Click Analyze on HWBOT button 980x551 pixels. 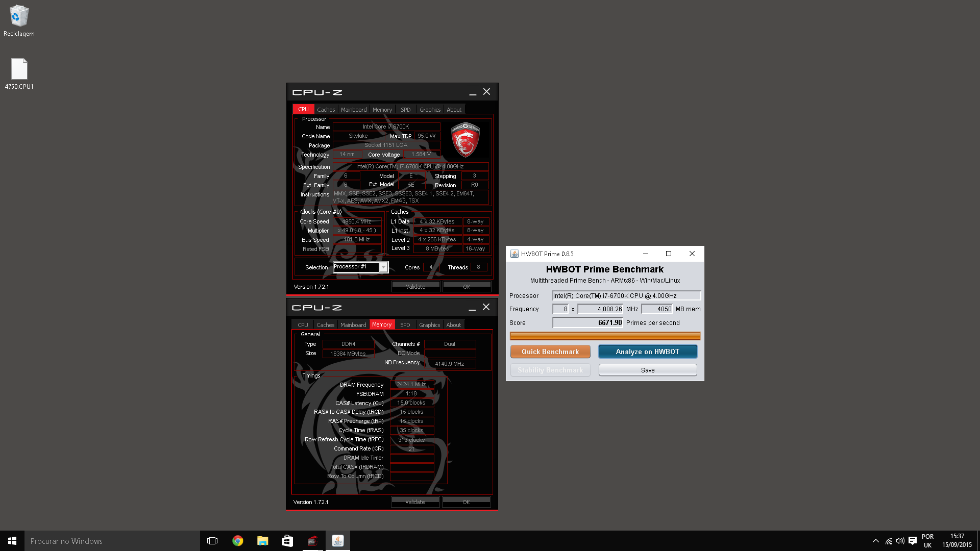(x=648, y=352)
